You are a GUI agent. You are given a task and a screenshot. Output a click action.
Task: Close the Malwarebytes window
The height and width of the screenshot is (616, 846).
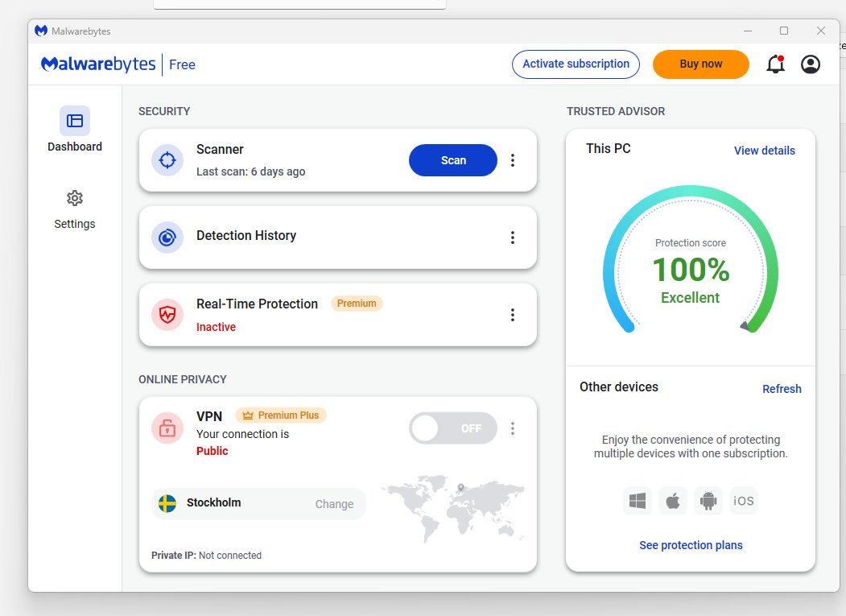(x=820, y=31)
